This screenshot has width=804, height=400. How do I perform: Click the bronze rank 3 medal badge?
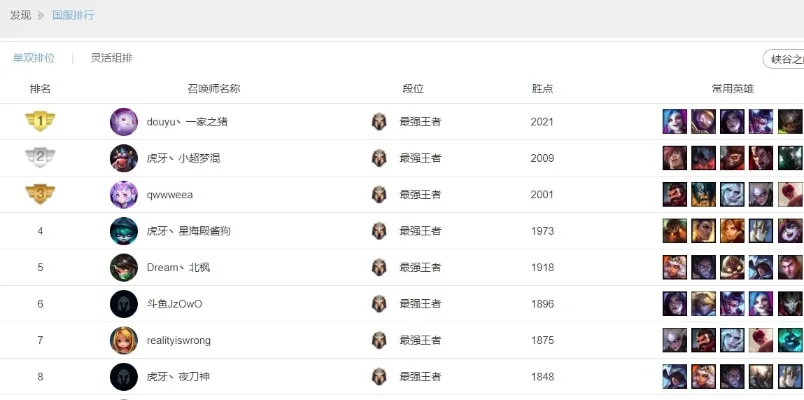40,194
